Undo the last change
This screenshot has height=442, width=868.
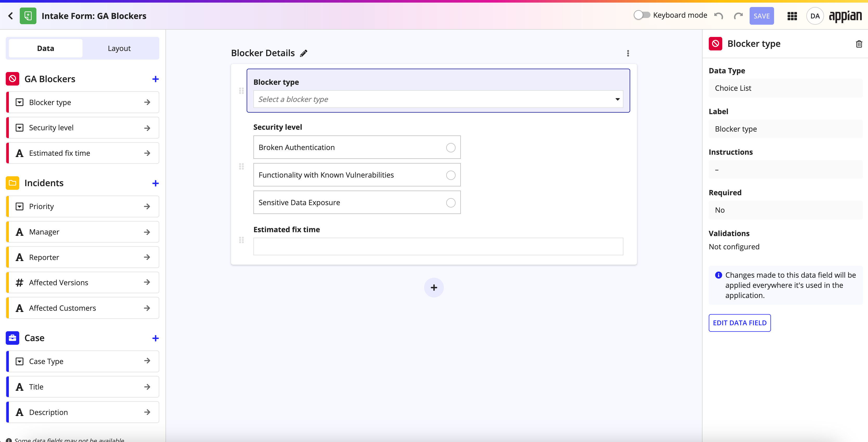coord(718,16)
